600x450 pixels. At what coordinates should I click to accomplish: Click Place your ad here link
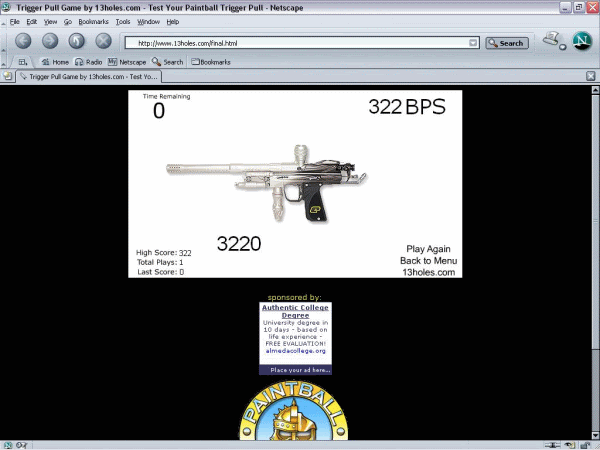(x=300, y=370)
